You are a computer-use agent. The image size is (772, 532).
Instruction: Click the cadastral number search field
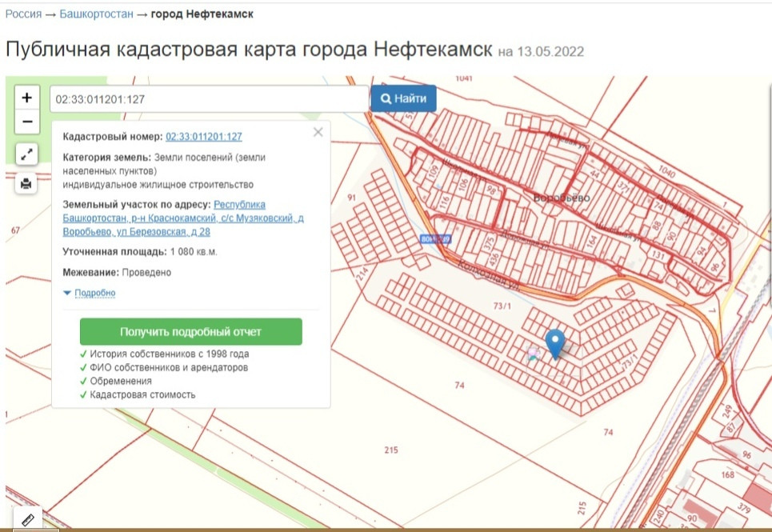coord(208,99)
